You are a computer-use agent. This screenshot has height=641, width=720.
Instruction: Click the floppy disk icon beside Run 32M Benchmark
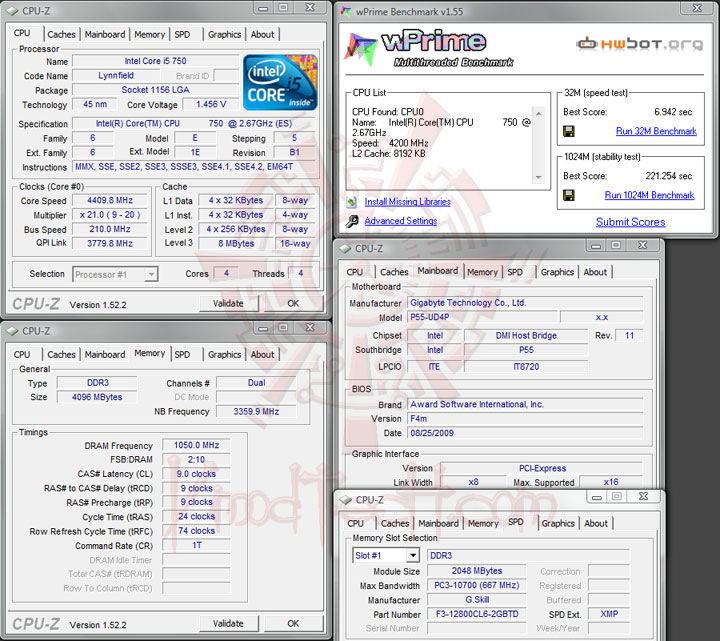tap(568, 132)
